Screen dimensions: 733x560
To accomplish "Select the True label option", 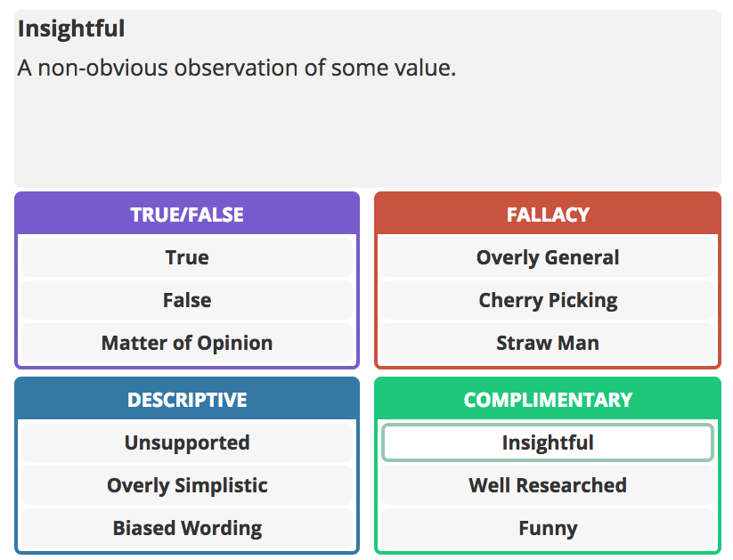I will tap(187, 257).
